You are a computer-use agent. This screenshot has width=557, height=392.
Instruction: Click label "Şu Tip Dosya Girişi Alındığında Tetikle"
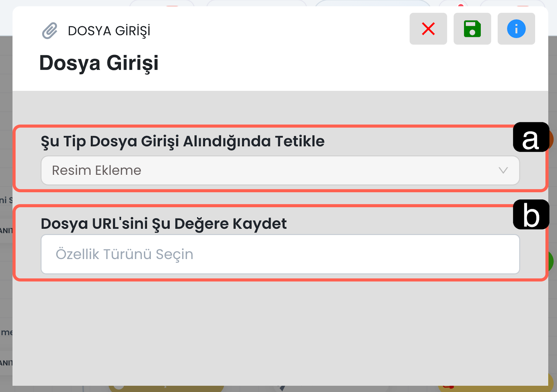coord(182,141)
